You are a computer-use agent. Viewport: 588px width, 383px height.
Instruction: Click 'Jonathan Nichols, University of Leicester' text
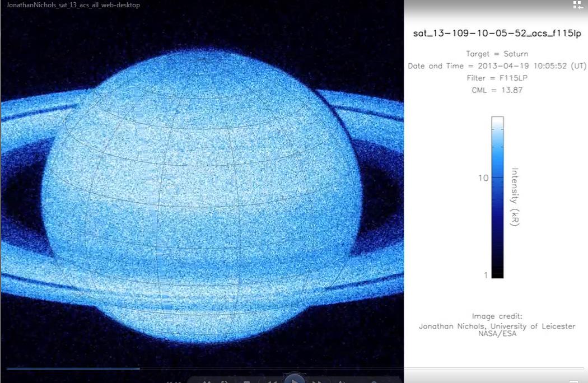(497, 326)
